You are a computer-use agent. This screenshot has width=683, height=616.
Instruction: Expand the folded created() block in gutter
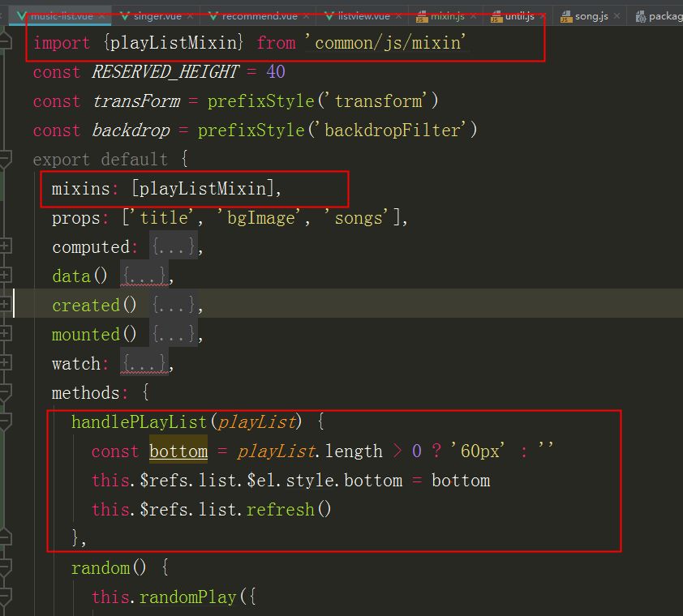(x=5, y=304)
